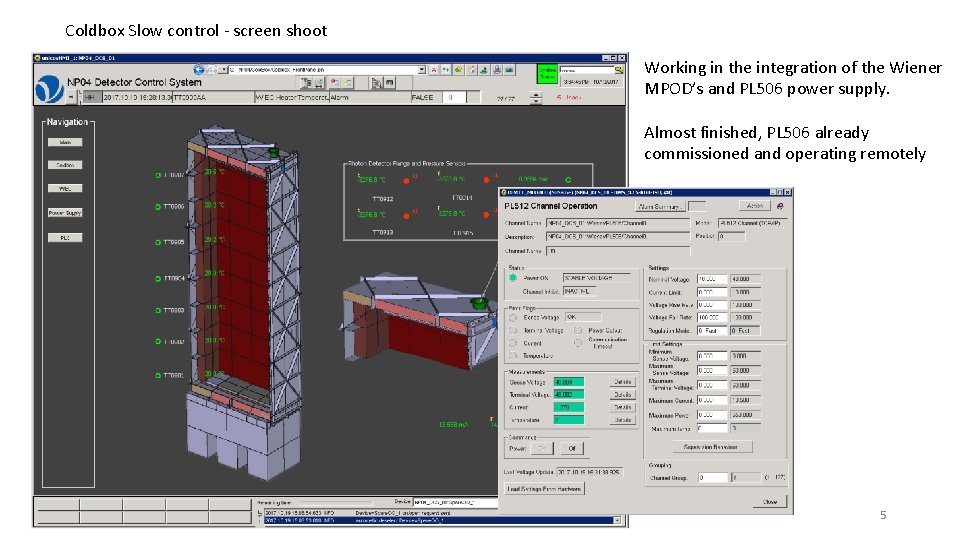Click Details button for Sense Voltage

623,382
